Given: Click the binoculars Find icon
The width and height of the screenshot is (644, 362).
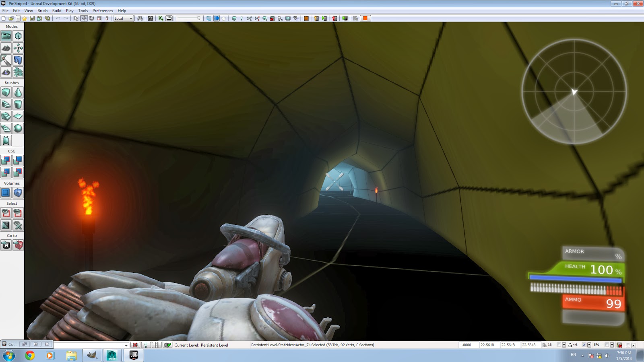Looking at the screenshot, I should click(140, 18).
